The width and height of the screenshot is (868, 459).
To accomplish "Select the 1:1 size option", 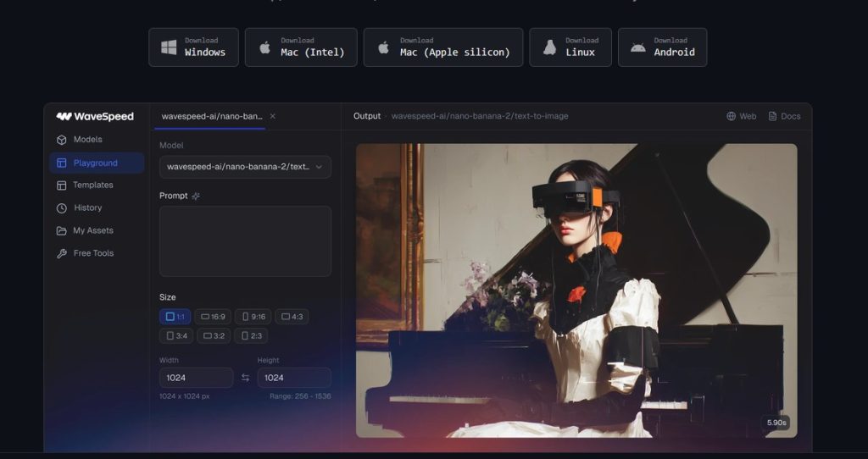I will click(x=175, y=317).
